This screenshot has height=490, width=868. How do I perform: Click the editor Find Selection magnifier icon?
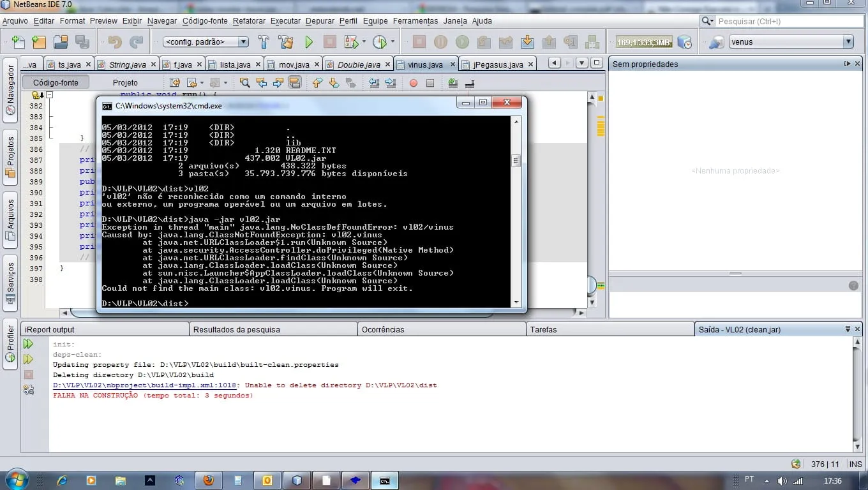(x=244, y=83)
